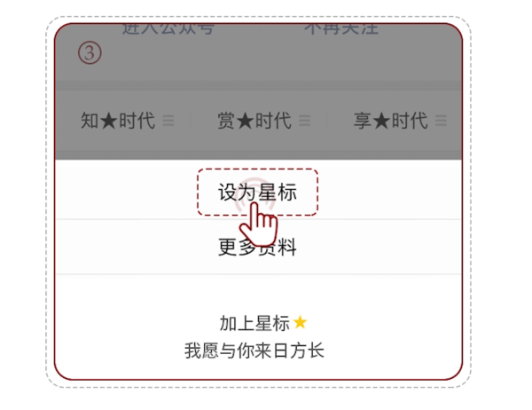Tap the 设为星标 option
The image size is (532, 410).
coord(257,192)
